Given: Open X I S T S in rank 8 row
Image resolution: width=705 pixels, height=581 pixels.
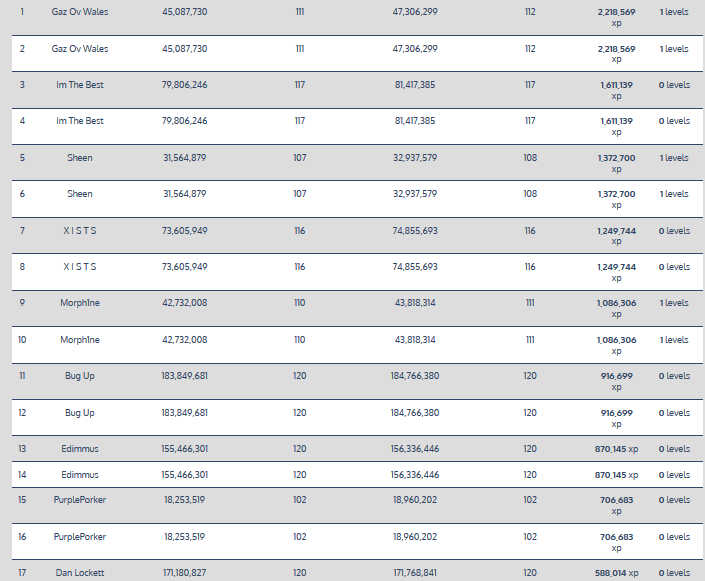Looking at the screenshot, I should click(80, 267).
